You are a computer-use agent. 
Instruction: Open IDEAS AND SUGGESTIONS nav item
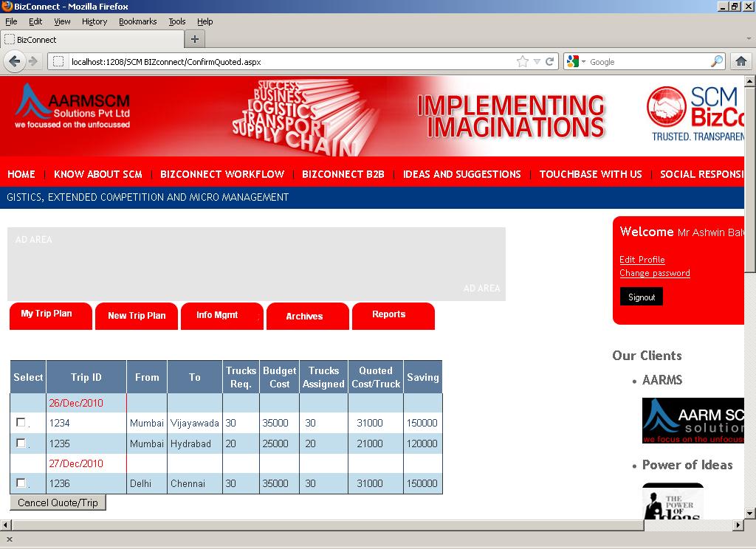(462, 174)
